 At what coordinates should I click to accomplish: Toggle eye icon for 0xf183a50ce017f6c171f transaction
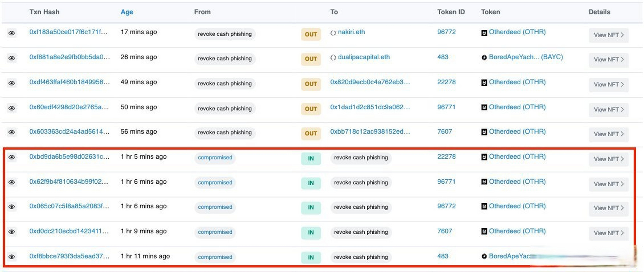[x=11, y=33]
